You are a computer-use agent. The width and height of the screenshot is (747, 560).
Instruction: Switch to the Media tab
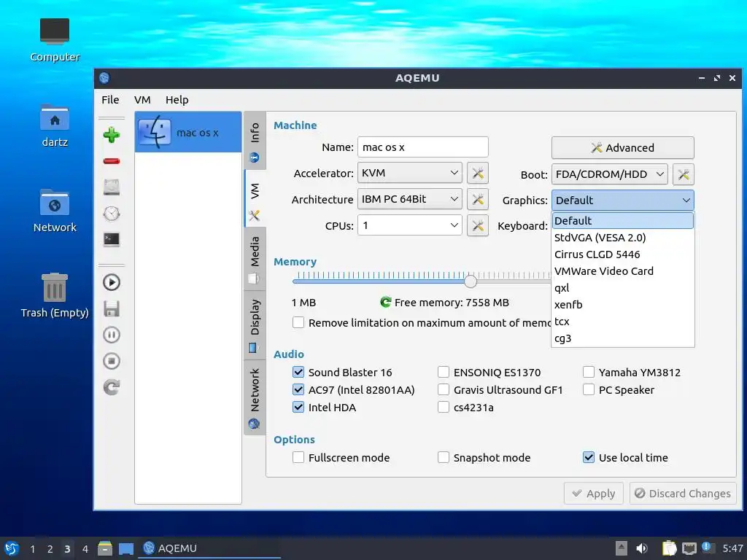tap(255, 260)
